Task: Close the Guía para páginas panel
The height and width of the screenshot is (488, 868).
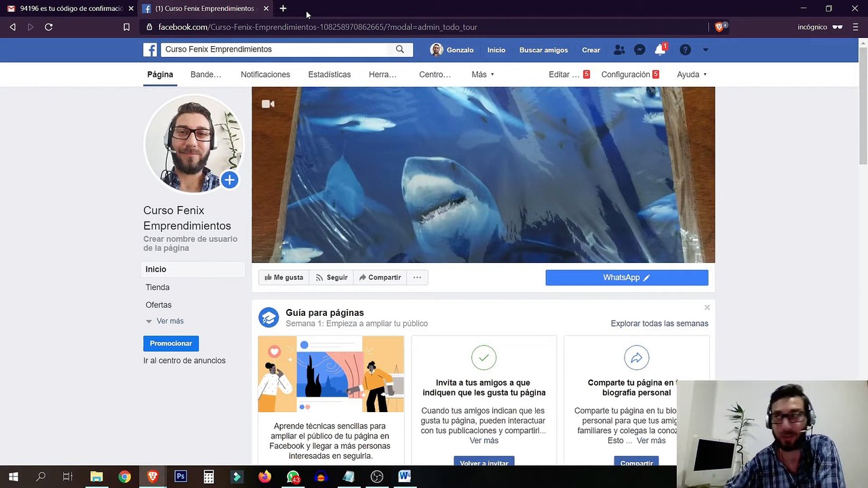Action: click(707, 308)
